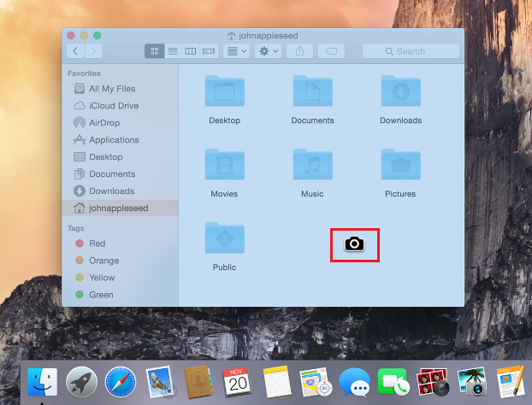The width and height of the screenshot is (532, 405).
Task: Open Pages from the Dock
Action: [511, 382]
